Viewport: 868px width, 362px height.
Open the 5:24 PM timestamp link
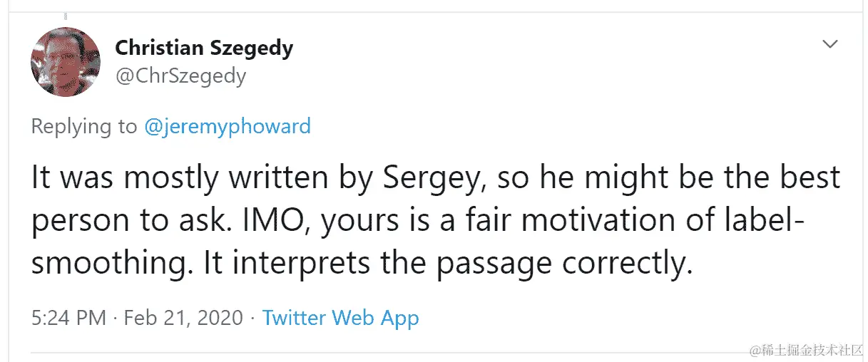68,318
